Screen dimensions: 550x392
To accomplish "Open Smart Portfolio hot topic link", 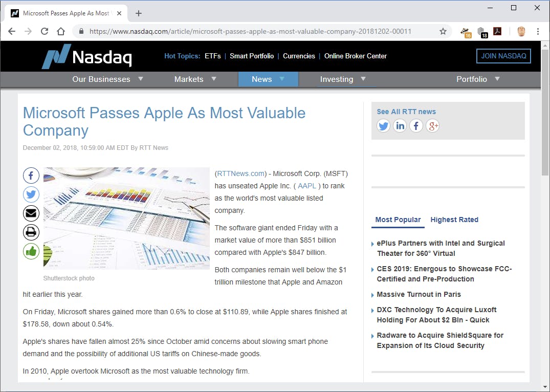I will (x=252, y=56).
